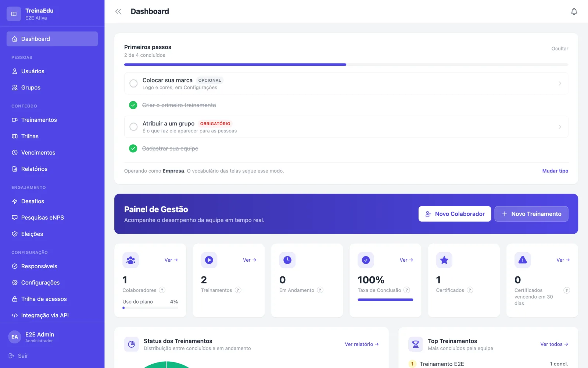This screenshot has width=588, height=368.
Task: Click the Taxa de Conclusão progress bar
Action: click(x=385, y=300)
